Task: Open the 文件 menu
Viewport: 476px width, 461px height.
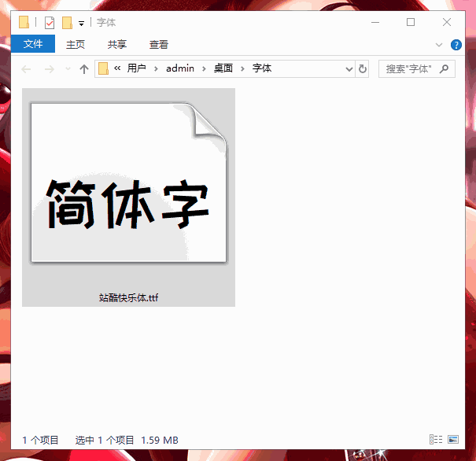Action: point(33,45)
